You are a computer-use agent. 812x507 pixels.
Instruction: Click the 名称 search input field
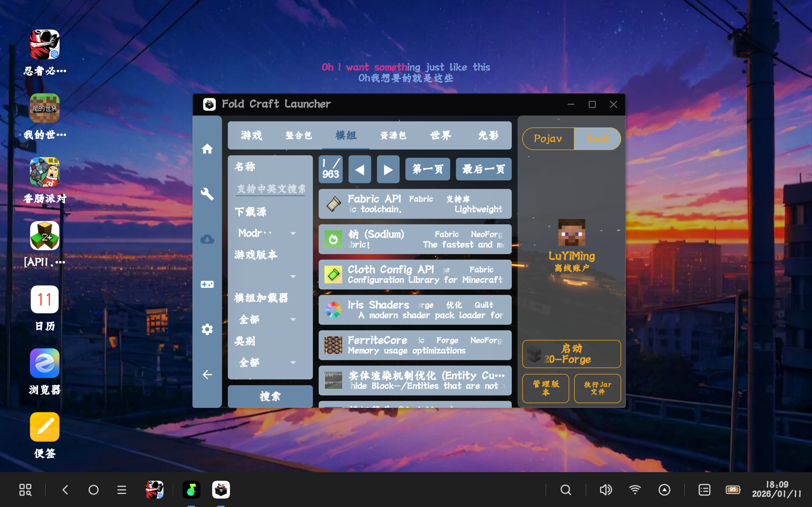(270, 189)
